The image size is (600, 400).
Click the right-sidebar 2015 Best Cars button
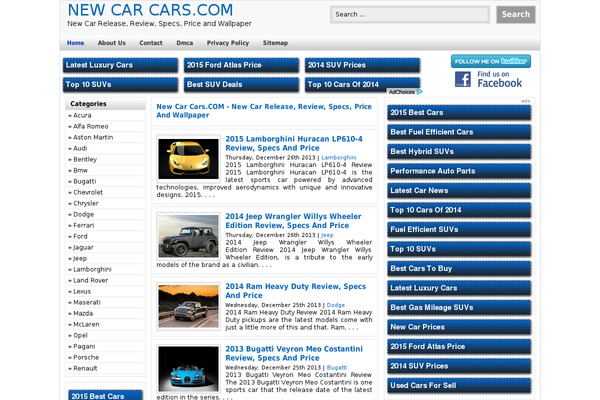tap(459, 113)
